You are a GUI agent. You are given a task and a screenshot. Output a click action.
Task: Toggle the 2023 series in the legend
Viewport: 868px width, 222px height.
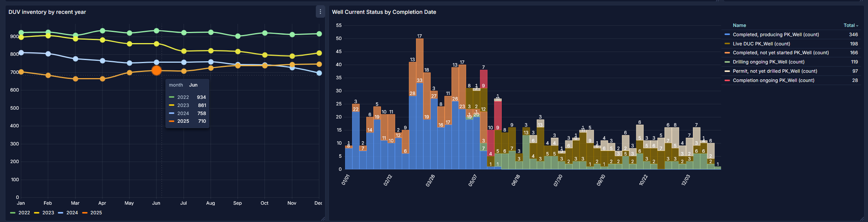pos(49,212)
